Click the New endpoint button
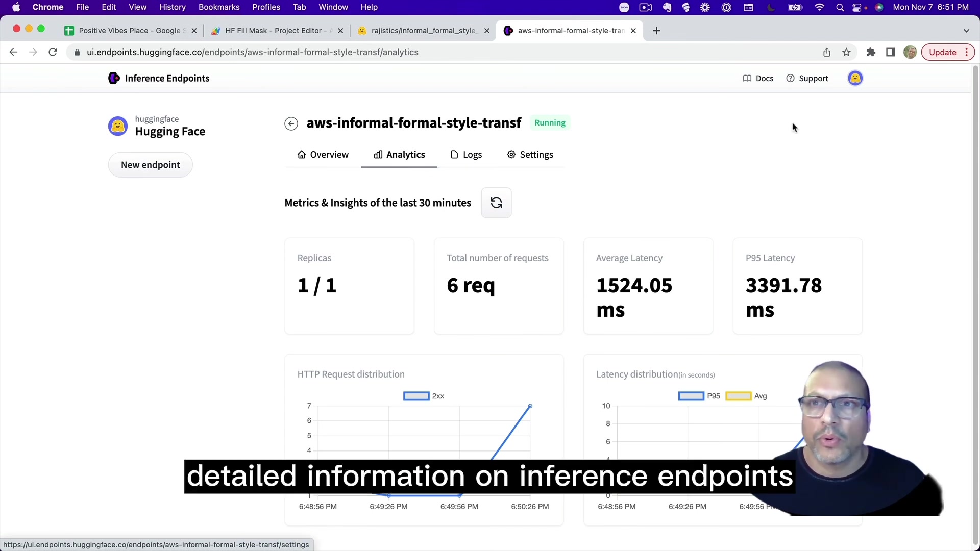The width and height of the screenshot is (980, 551). (x=151, y=165)
